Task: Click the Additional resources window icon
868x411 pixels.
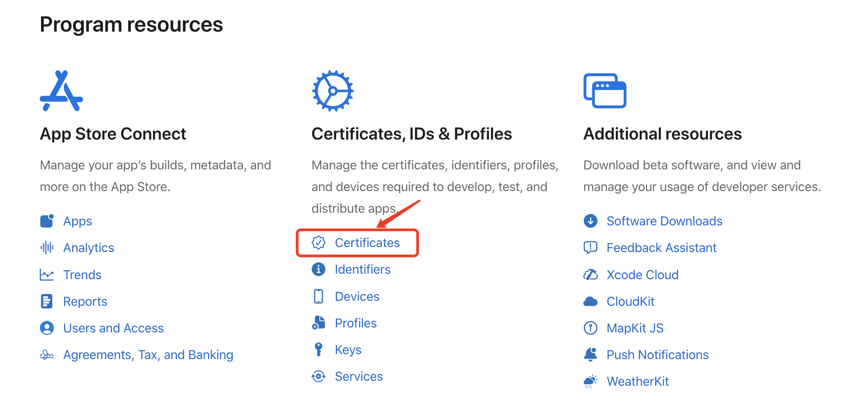Action: [x=605, y=91]
